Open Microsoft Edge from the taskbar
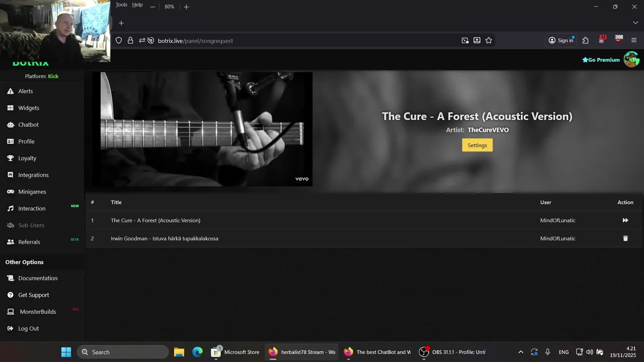 tap(197, 352)
